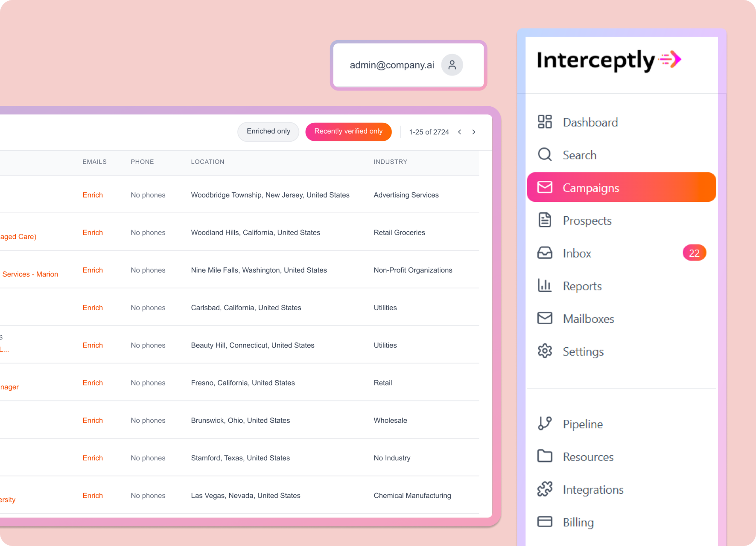
Task: Click the Search magnifier icon
Action: click(545, 154)
